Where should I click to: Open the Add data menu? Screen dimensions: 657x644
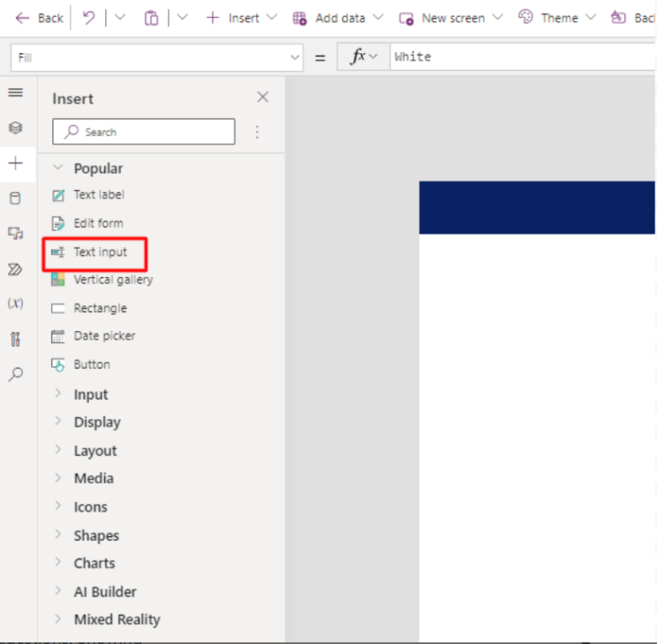point(339,18)
